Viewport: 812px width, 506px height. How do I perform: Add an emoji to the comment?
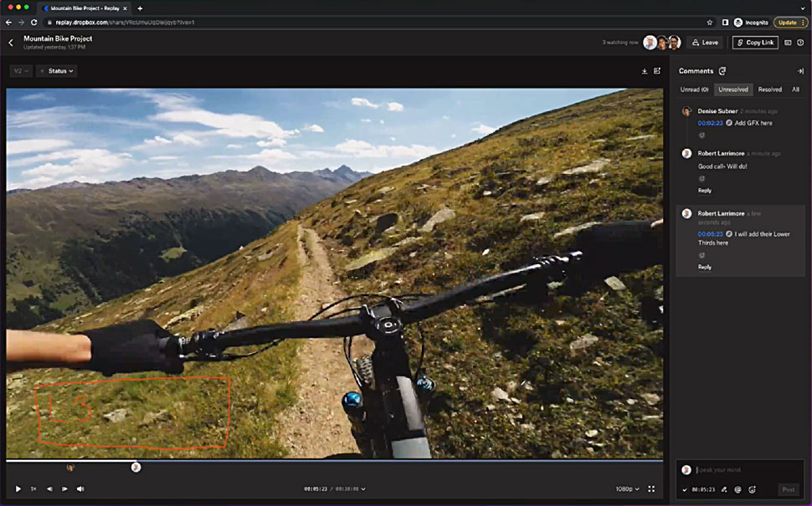(x=752, y=489)
